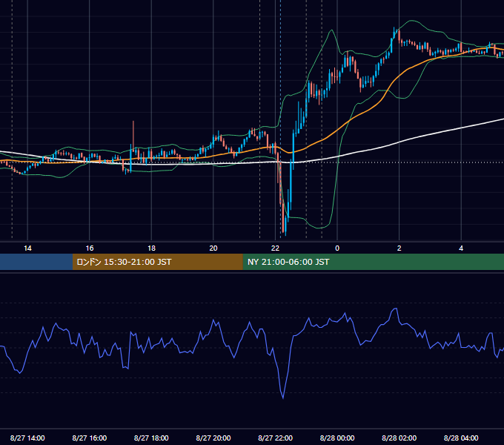Click the 20 hour label on axis

point(213,248)
